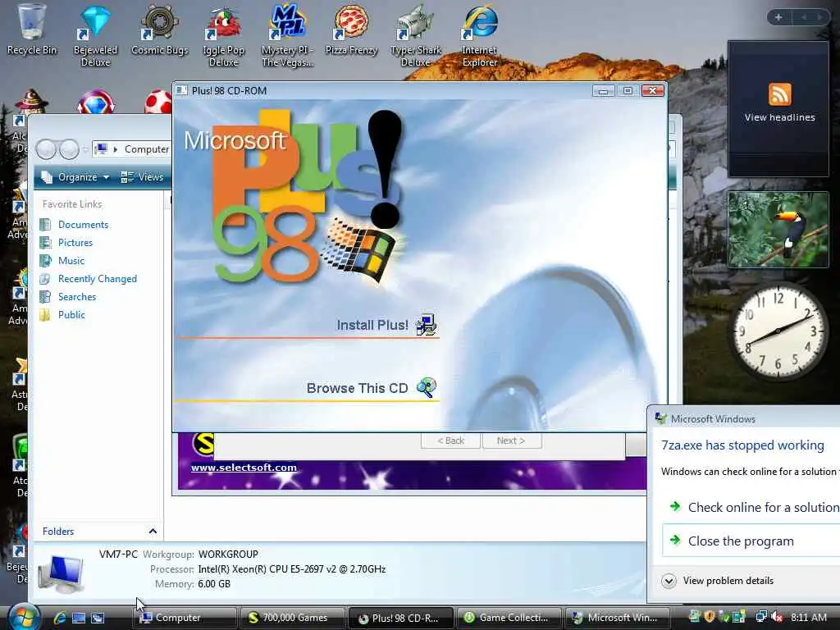Open Internet Explorer from Quick Launch
Image resolution: width=840 pixels, height=630 pixels.
click(60, 618)
